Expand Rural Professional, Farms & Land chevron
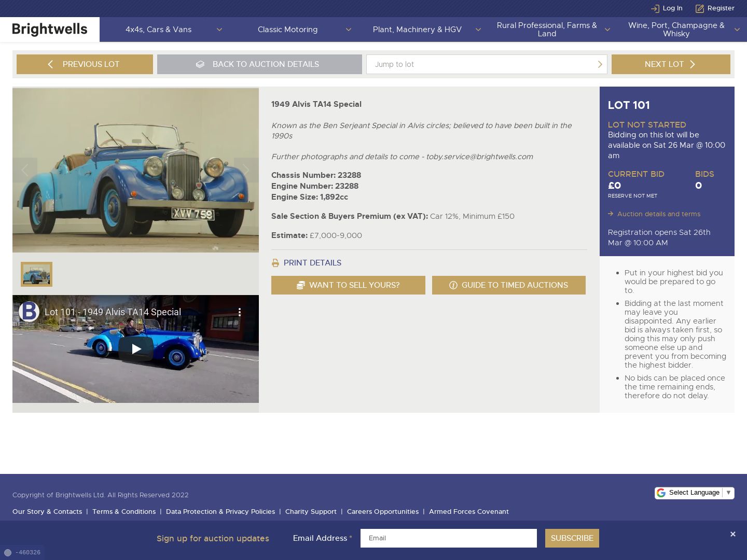The width and height of the screenshot is (747, 560). (607, 30)
